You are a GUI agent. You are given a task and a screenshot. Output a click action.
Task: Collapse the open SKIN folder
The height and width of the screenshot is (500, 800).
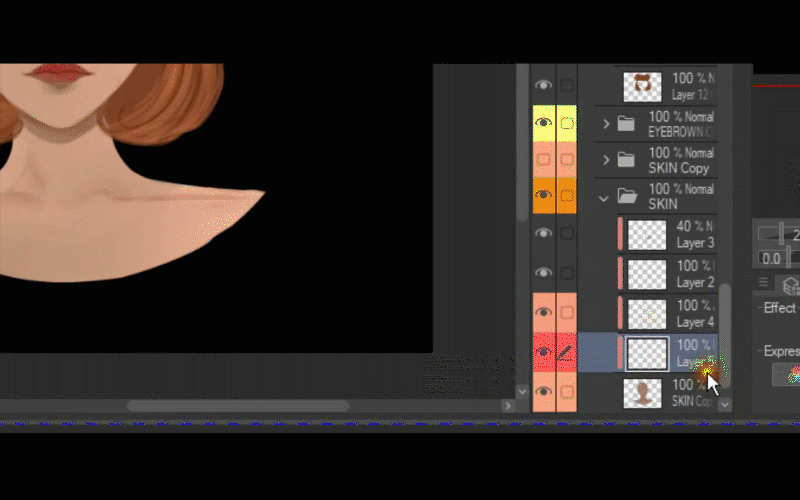(604, 198)
